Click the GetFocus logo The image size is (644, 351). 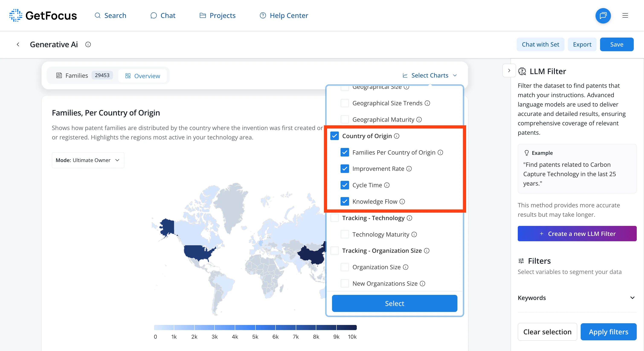point(43,16)
